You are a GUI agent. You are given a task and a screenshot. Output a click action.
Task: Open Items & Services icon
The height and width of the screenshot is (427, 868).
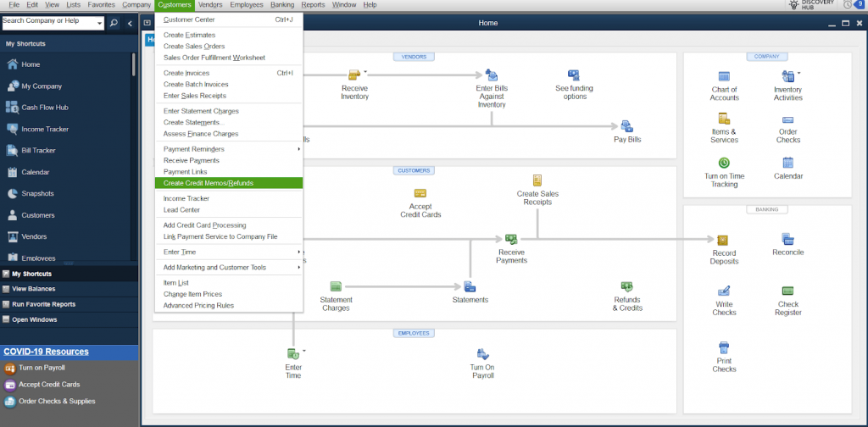pyautogui.click(x=724, y=119)
